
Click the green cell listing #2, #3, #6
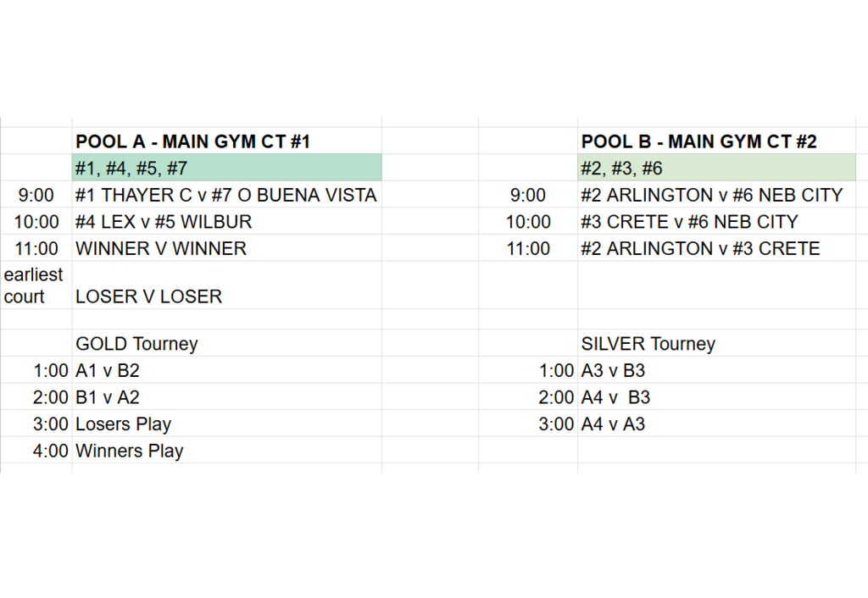(x=715, y=168)
